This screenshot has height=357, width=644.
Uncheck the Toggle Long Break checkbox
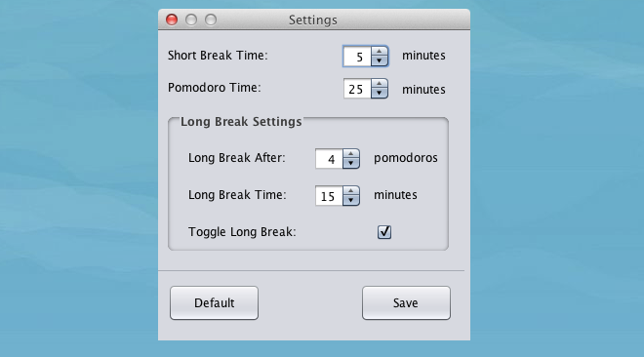click(384, 232)
